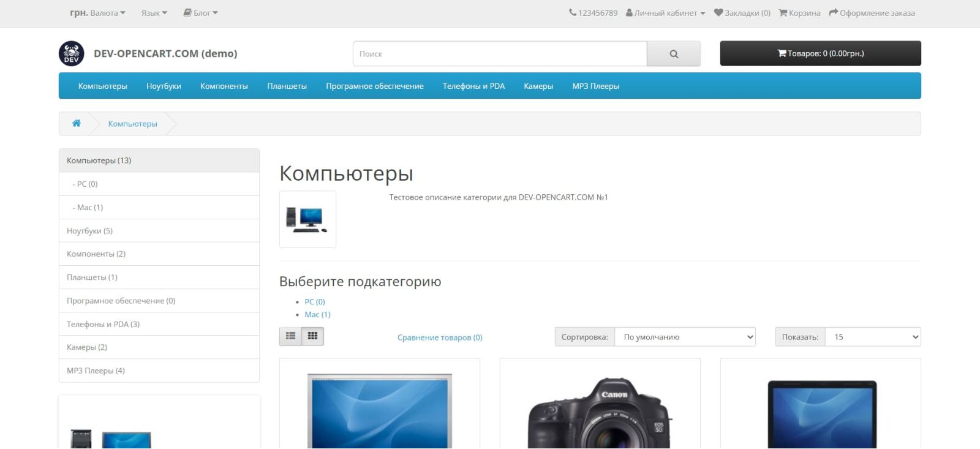Select Компьютеры in blue navigation bar
Viewport: 980px width, 449px height.
pyautogui.click(x=103, y=86)
